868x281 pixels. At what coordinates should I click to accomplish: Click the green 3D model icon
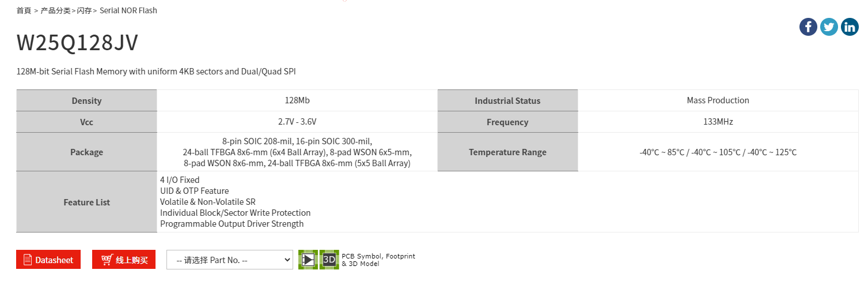pyautogui.click(x=329, y=260)
